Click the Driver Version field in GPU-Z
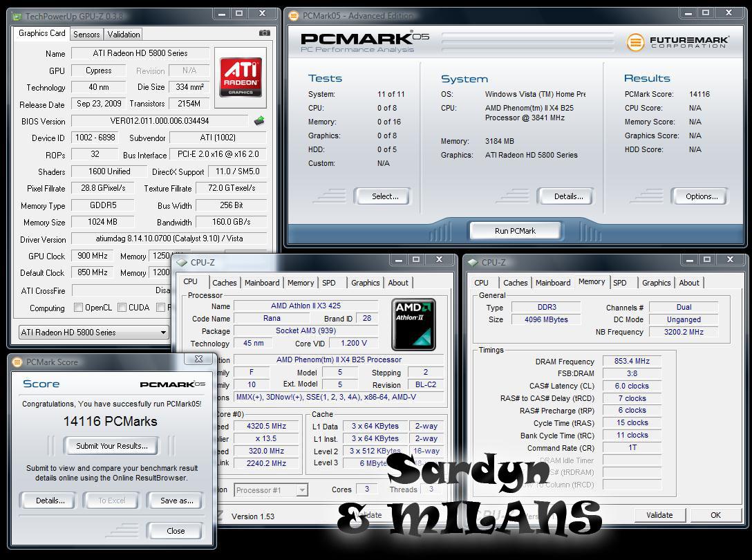Image resolution: width=752 pixels, height=560 pixels. [x=169, y=239]
